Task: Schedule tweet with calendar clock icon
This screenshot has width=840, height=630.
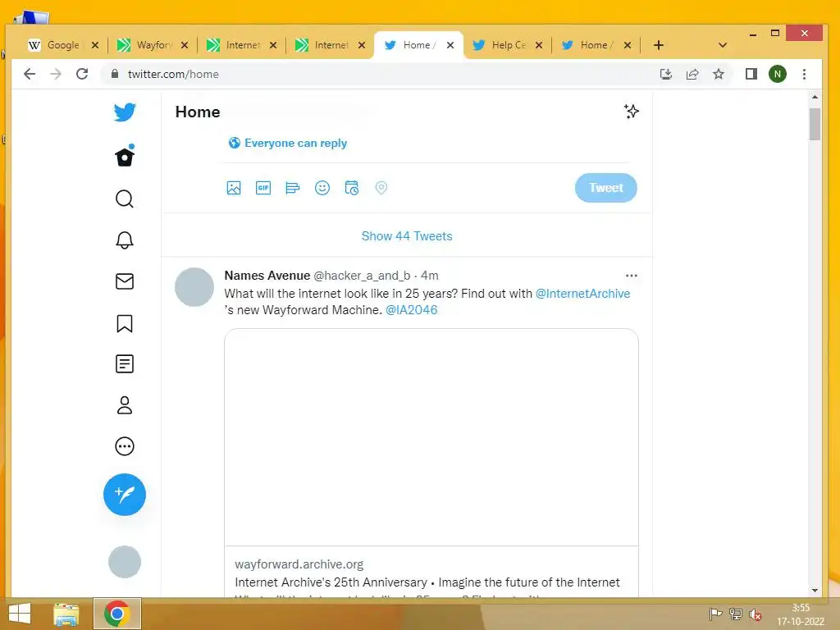Action: point(351,188)
